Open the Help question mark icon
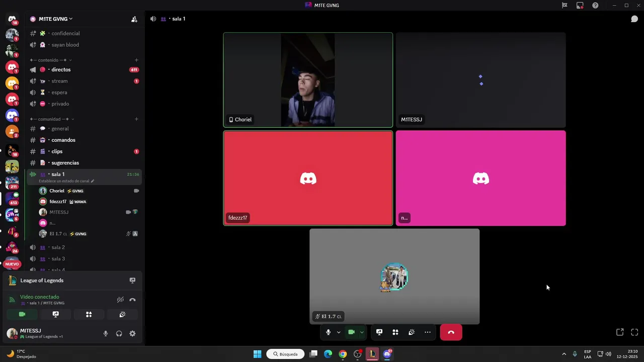Screen dimensions: 644x362 [x=595, y=6]
